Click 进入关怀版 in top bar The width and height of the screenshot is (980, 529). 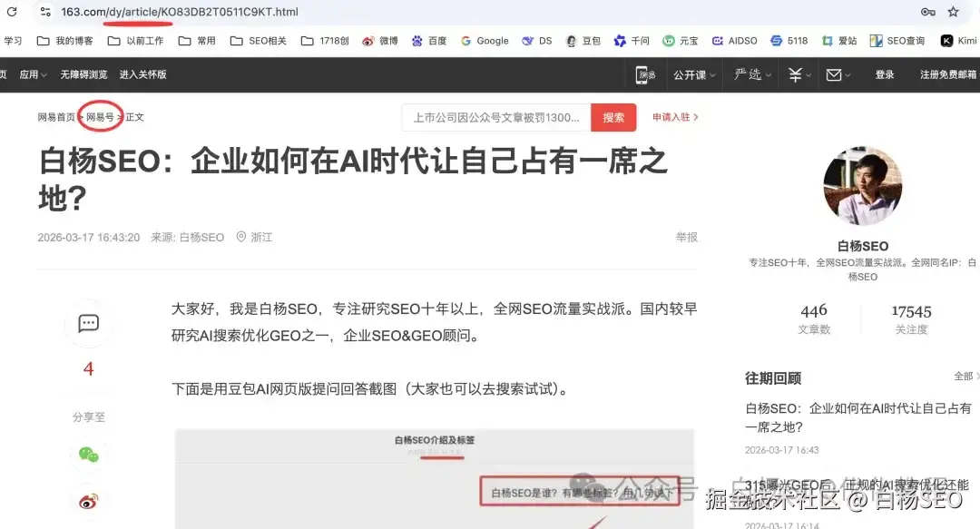click(x=143, y=74)
